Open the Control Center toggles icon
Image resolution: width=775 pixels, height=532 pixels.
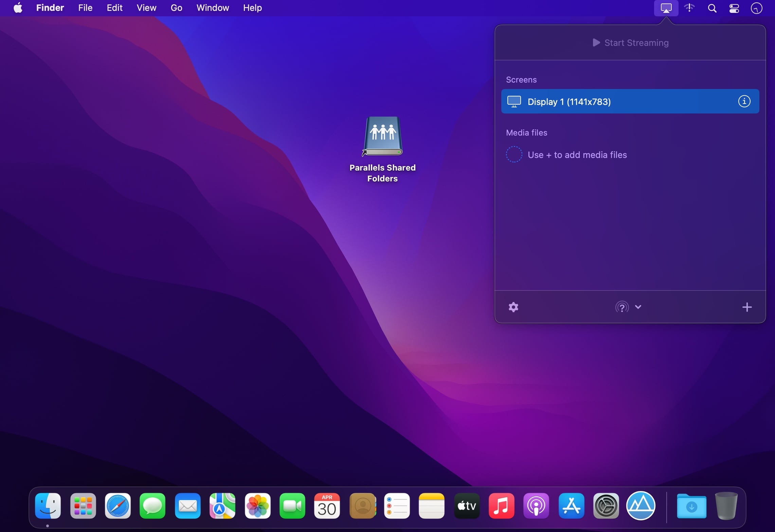[734, 8]
